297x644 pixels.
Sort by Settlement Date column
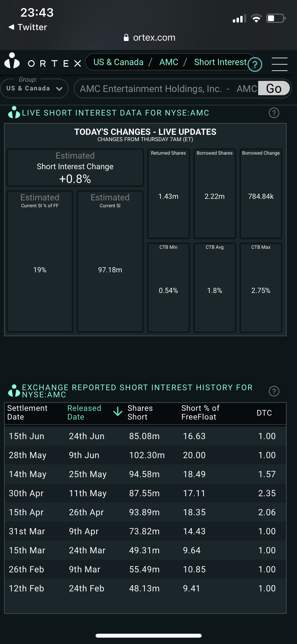(x=27, y=412)
